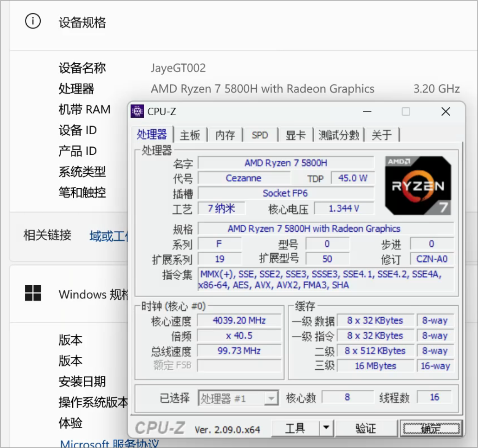Switch to the 主板 tab
The image size is (478, 448).
(x=190, y=135)
